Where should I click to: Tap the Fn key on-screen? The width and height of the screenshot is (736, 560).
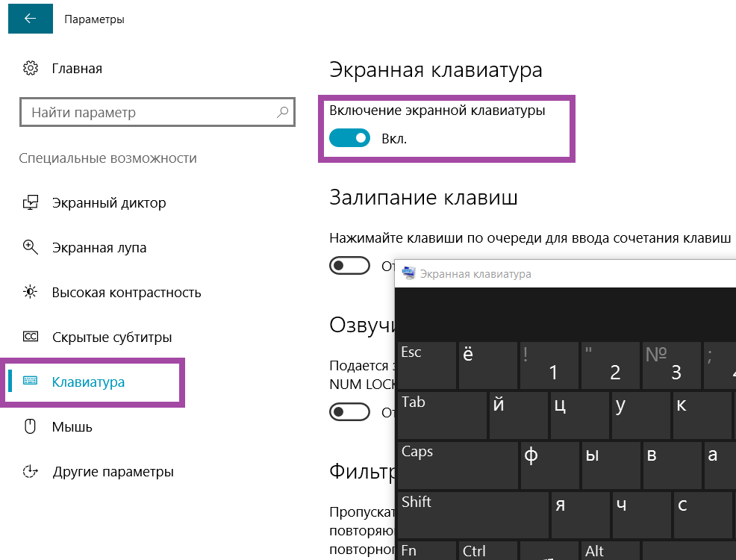(x=427, y=550)
